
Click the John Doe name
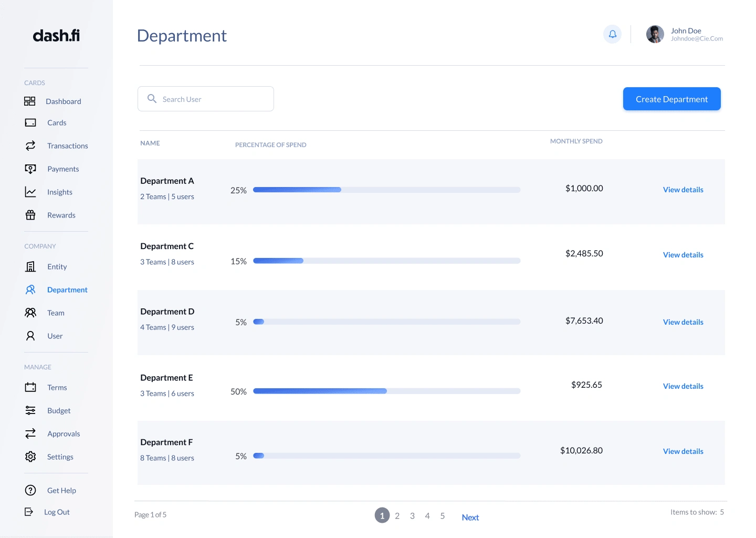(686, 31)
